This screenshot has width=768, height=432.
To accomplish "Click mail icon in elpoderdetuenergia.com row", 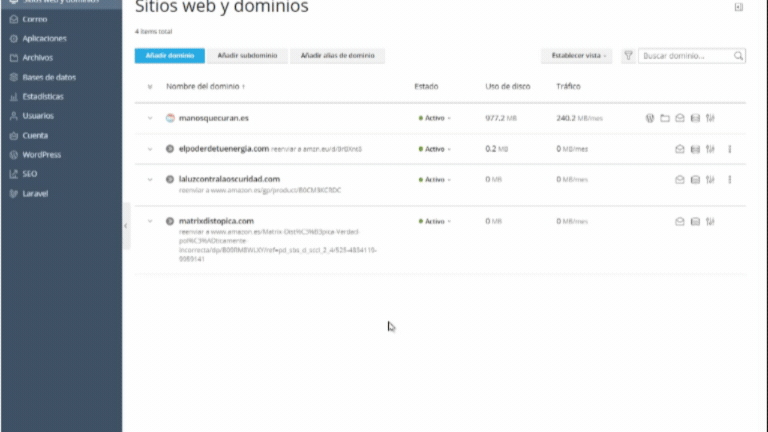I will 680,149.
